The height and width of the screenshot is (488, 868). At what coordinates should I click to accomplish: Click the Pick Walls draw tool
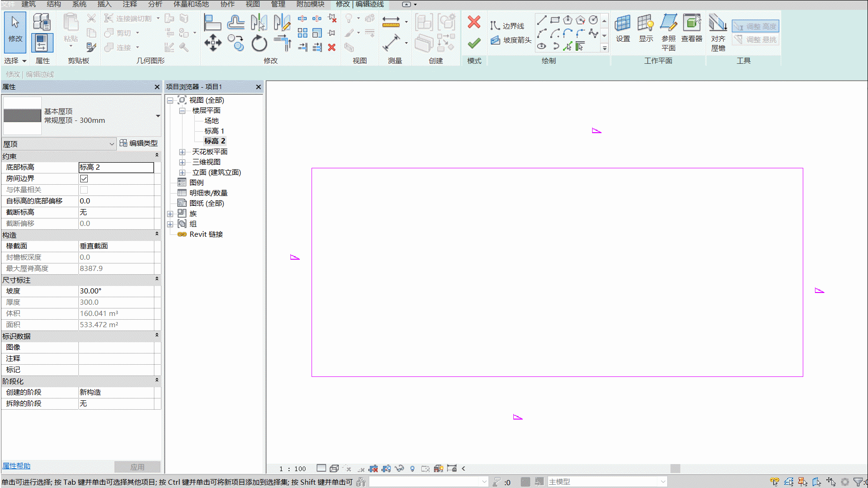[580, 46]
